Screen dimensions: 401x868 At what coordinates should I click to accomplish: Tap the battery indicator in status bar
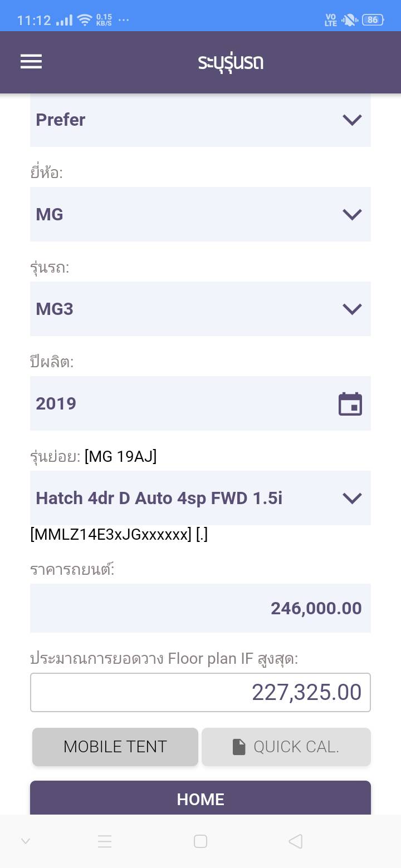tap(373, 20)
